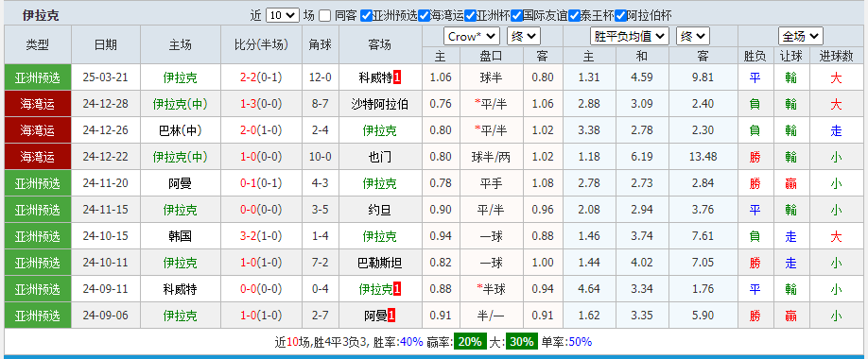The image size is (868, 359).
Task: Open the 全场 dropdown
Action: click(x=801, y=37)
